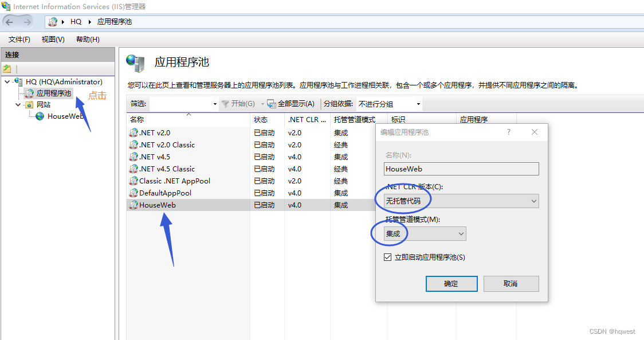
Task: Click 应用程序池 in the breadcrumb path
Action: [114, 22]
